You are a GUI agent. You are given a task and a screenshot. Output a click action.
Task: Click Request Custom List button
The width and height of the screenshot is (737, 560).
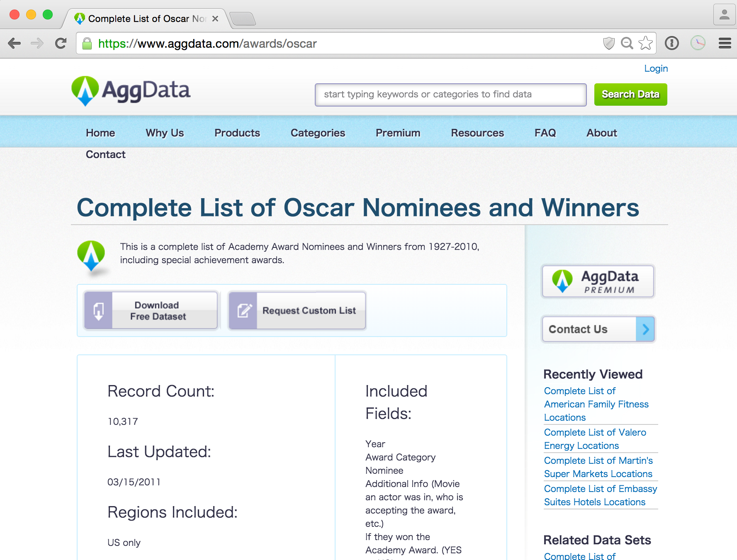pos(297,310)
